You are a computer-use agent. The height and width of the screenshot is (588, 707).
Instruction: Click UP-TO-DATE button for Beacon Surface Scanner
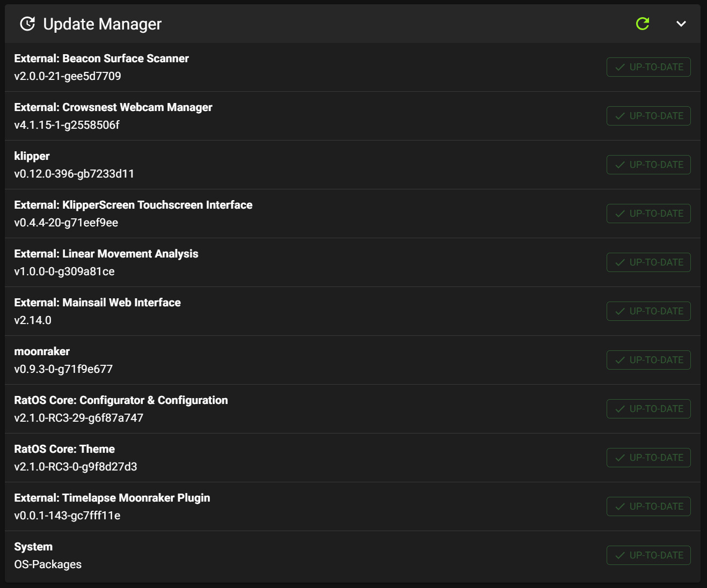pyautogui.click(x=648, y=67)
